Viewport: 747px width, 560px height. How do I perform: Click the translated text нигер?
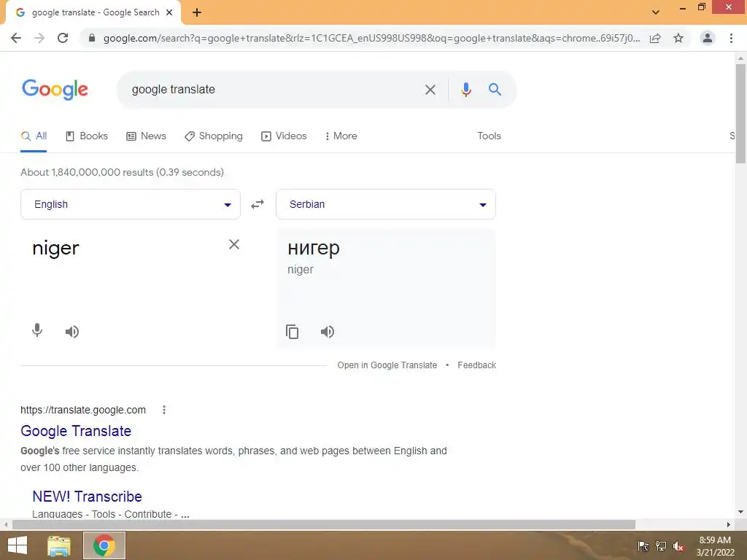pos(314,248)
